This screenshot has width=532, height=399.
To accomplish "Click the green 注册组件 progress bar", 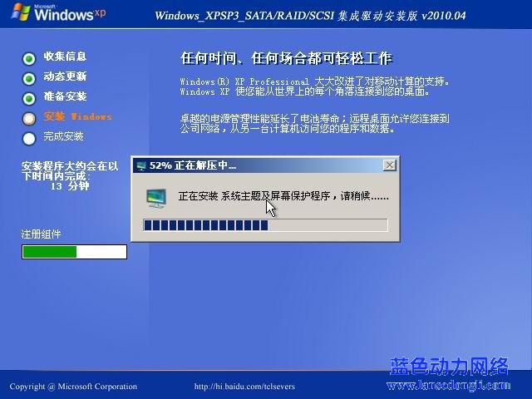I will coord(74,252).
